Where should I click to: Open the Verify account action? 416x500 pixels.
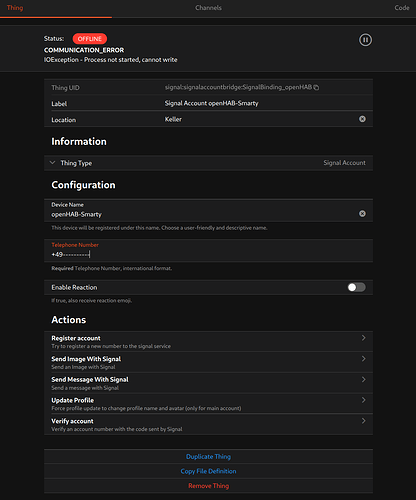(x=208, y=424)
